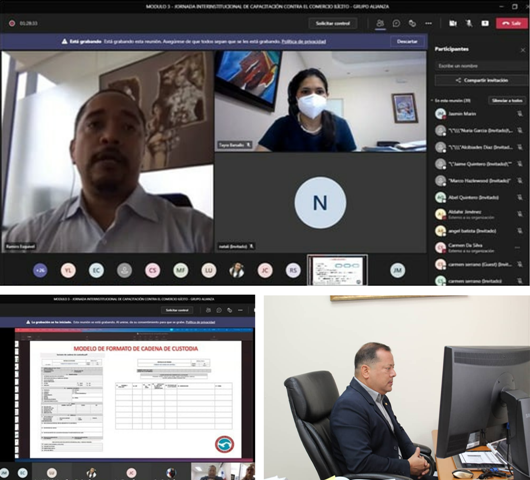Viewport: 530px width, 480px height.
Task: Toggle the camera icon in top toolbar
Action: [453, 23]
